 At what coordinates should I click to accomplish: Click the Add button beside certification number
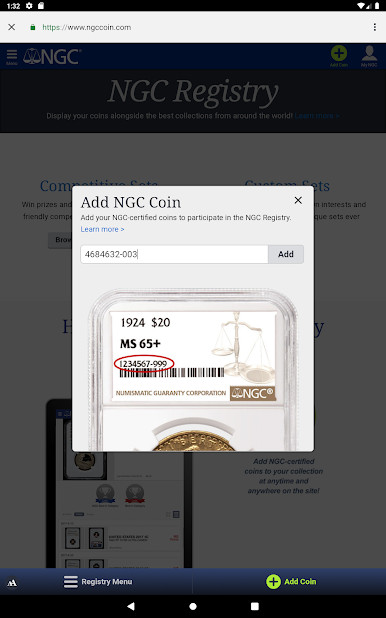coord(286,254)
